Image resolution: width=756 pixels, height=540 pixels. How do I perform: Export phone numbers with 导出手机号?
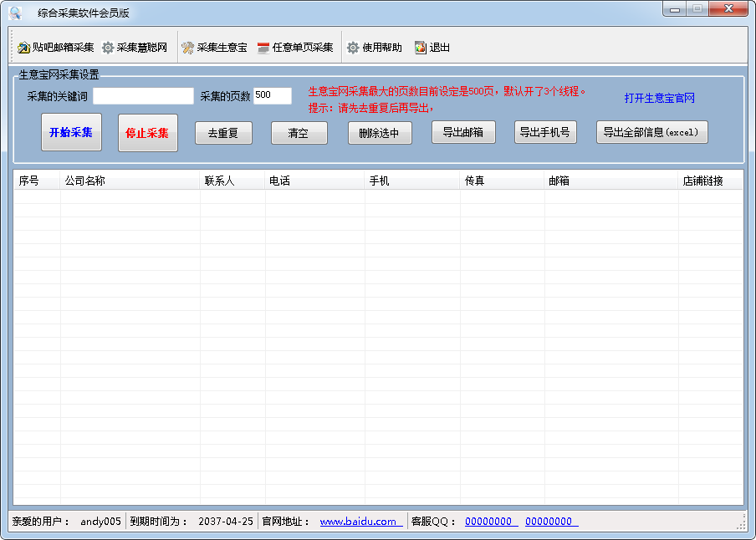pyautogui.click(x=545, y=132)
